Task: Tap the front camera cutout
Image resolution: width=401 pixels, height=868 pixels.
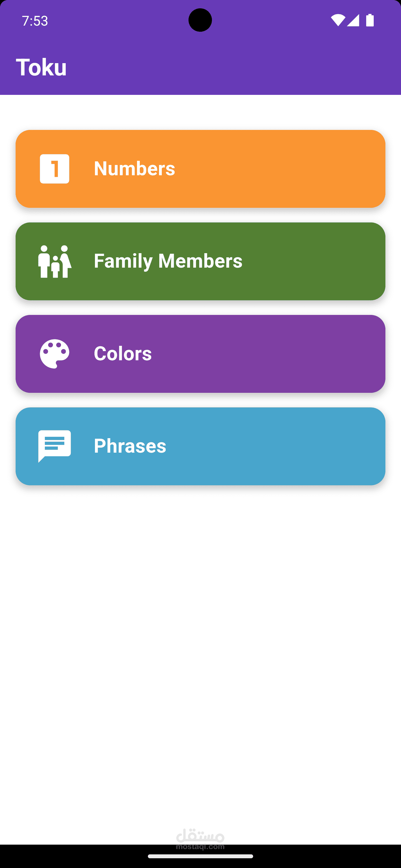Action: coord(200,20)
